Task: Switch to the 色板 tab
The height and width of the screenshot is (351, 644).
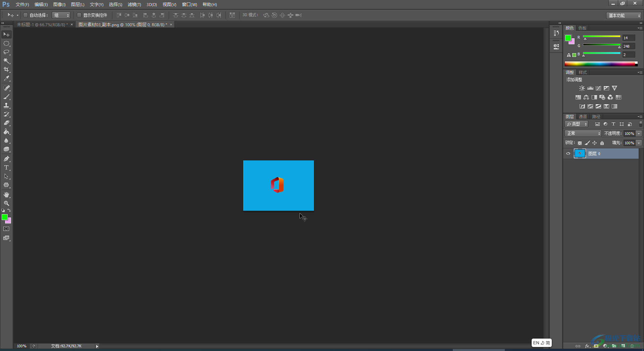Action: (x=583, y=28)
